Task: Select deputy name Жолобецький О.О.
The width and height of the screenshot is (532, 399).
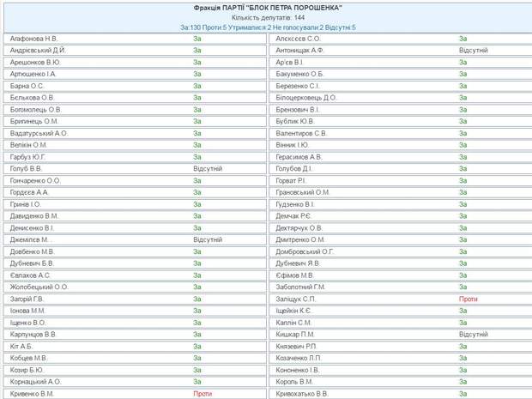Action: 39,287
